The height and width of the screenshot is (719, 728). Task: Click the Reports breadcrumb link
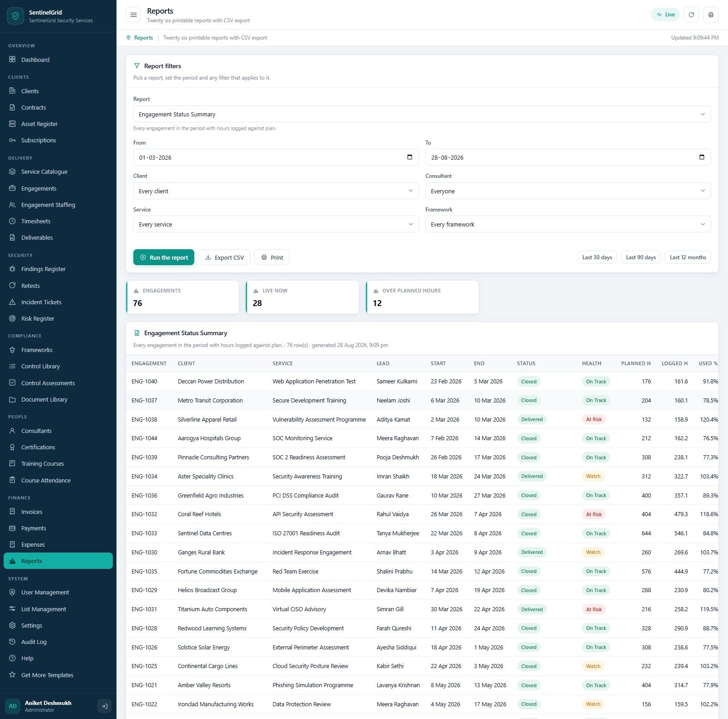[143, 38]
